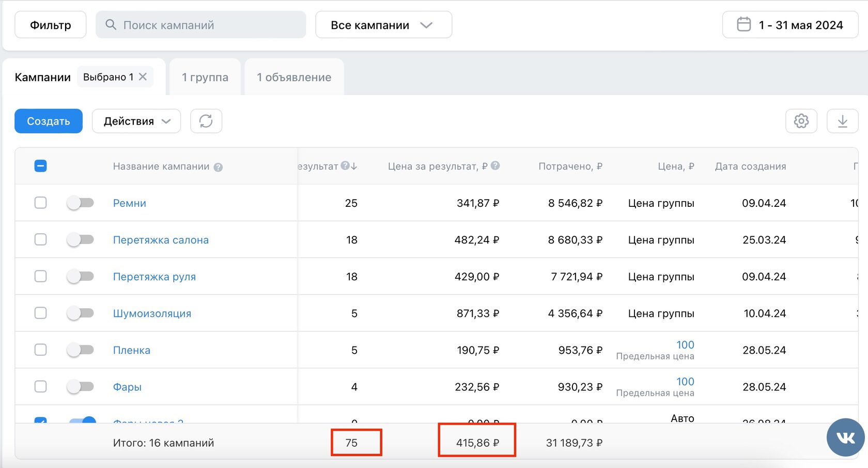
Task: Open table settings gear icon
Action: coord(801,121)
